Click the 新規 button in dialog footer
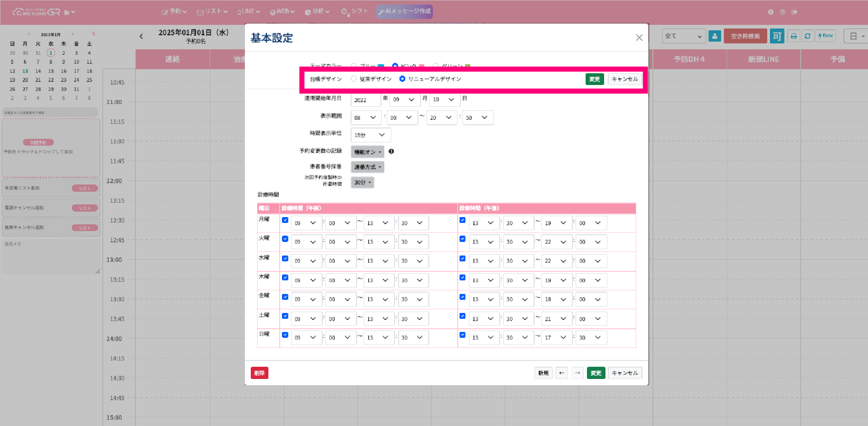 543,373
